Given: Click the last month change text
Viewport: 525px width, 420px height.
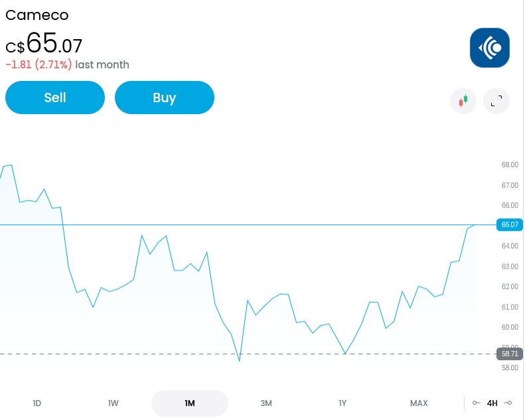Looking at the screenshot, I should 67,64.
